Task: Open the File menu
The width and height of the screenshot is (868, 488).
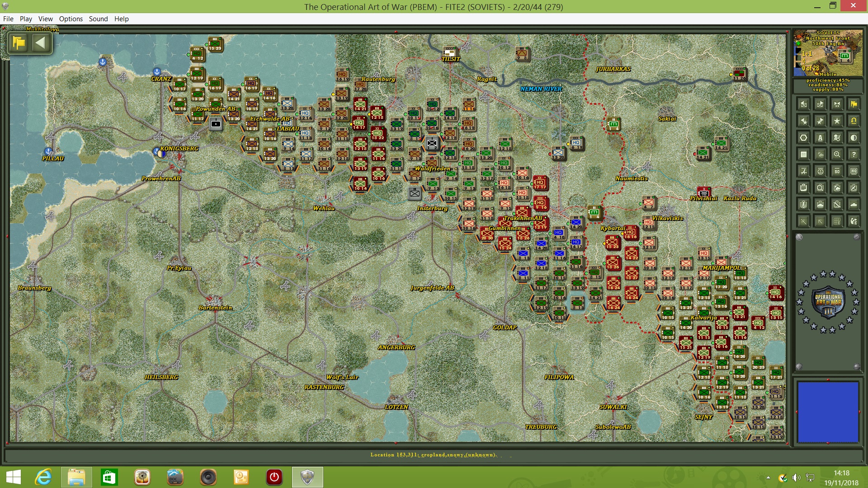Action: (8, 19)
